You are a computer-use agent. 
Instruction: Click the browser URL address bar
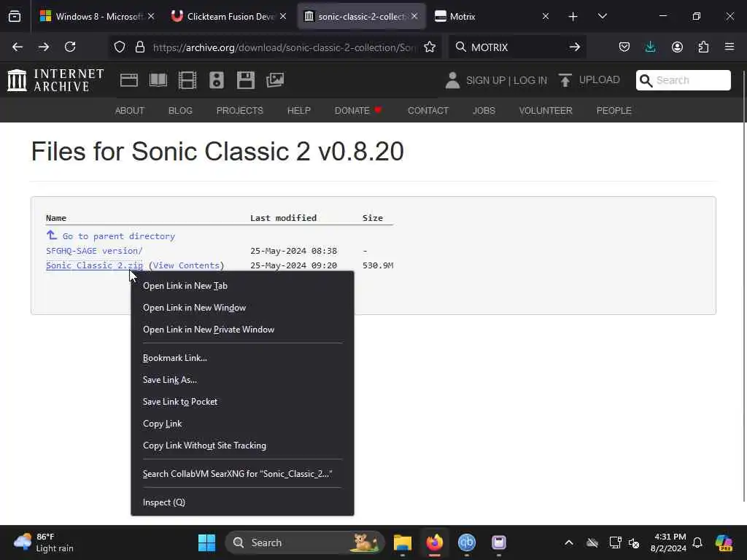285,47
